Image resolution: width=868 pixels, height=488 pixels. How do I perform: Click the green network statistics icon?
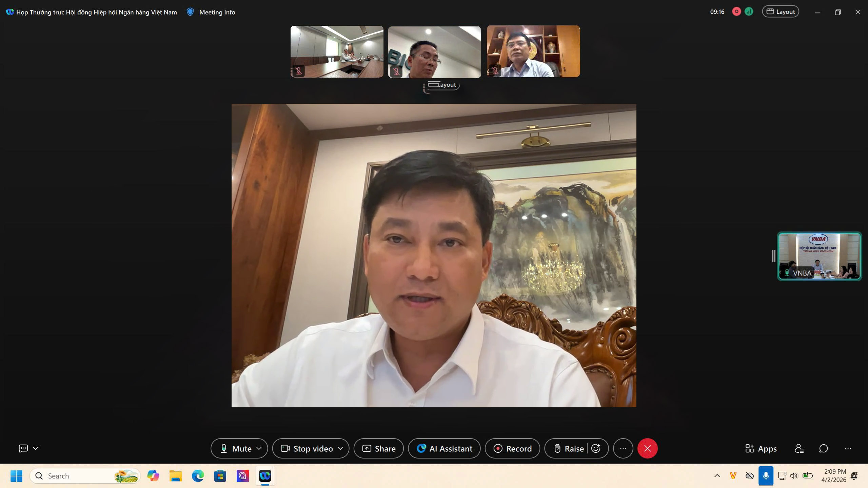click(x=749, y=12)
